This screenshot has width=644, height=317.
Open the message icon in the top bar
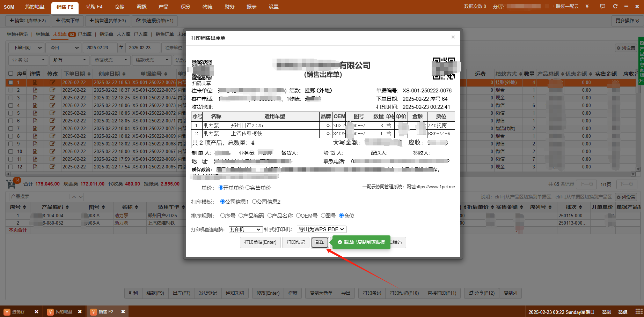[602, 7]
